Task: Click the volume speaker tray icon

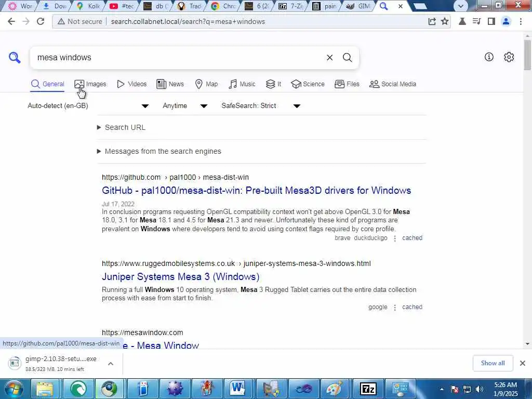Action: (x=479, y=389)
